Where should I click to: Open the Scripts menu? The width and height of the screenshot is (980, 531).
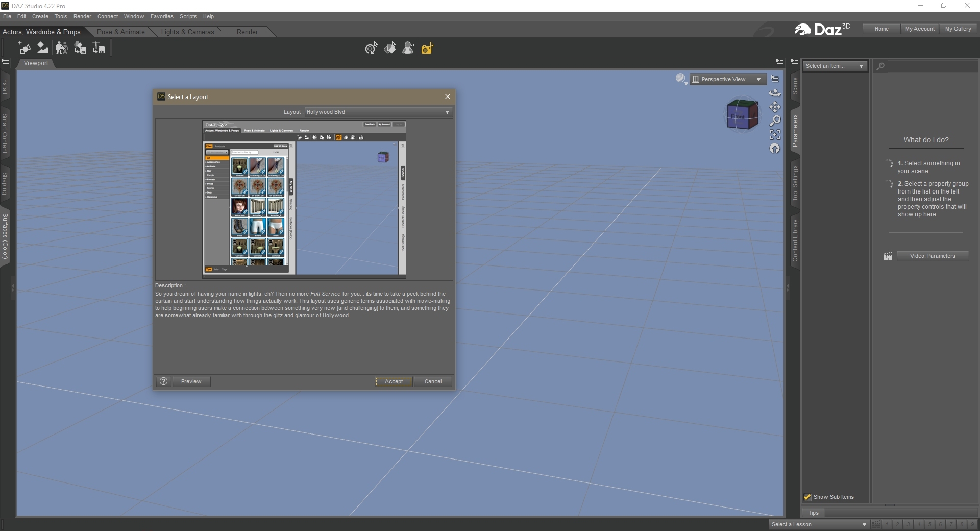coord(188,16)
